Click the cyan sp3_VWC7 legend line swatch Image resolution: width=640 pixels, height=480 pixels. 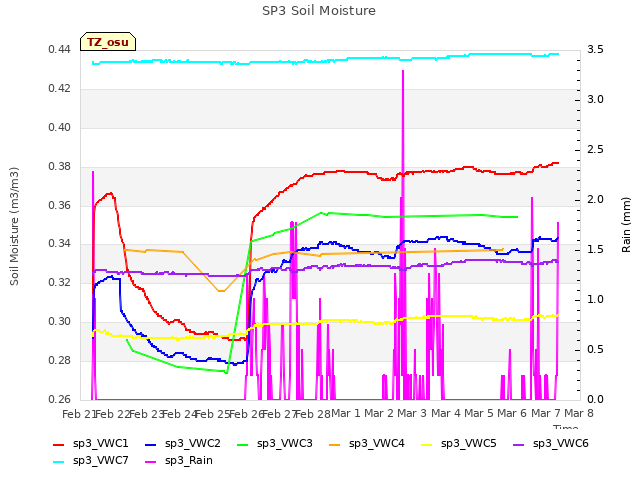[x=59, y=462]
